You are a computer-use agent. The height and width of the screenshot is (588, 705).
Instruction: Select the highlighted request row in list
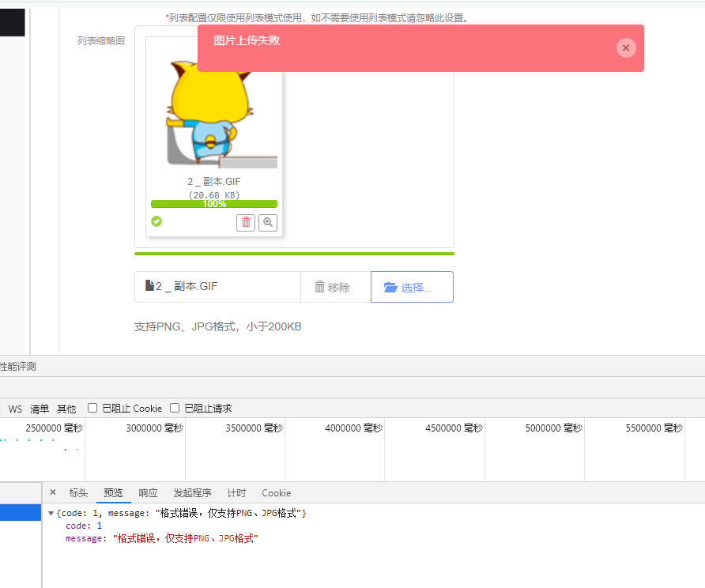[21, 512]
